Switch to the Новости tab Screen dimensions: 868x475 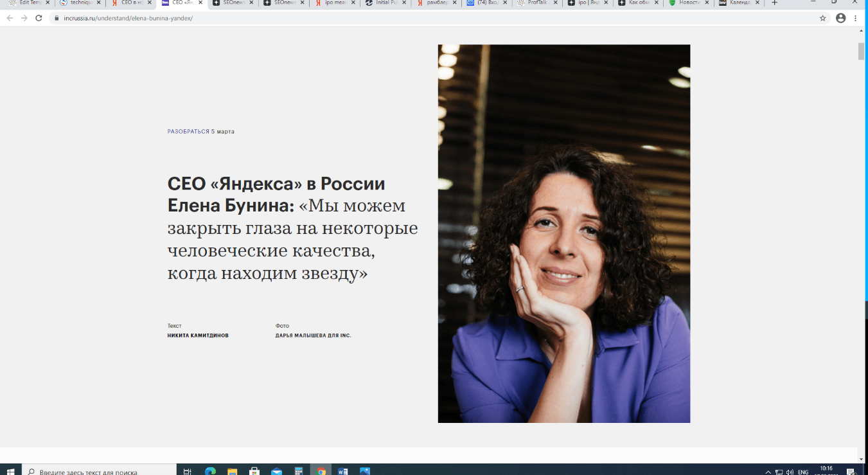688,3
